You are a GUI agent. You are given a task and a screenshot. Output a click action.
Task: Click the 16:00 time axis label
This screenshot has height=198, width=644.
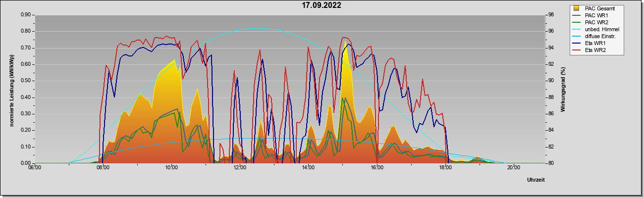pos(376,167)
